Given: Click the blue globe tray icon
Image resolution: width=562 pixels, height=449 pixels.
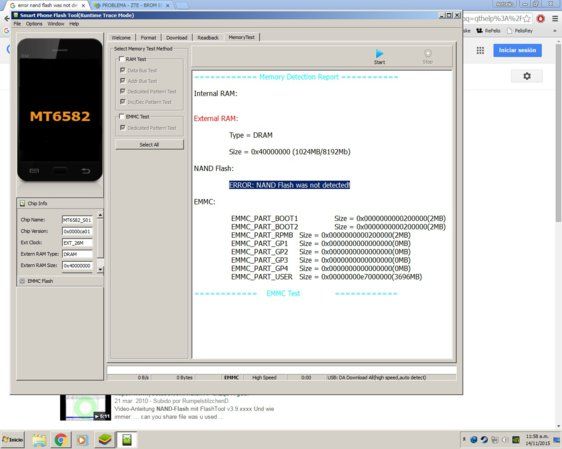Looking at the screenshot, I should [474, 440].
